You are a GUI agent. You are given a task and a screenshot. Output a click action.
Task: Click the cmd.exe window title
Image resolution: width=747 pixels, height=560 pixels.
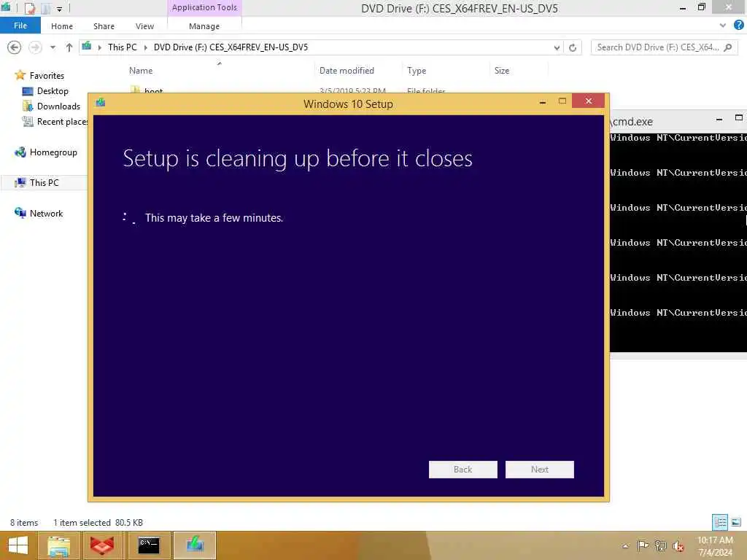tap(632, 122)
